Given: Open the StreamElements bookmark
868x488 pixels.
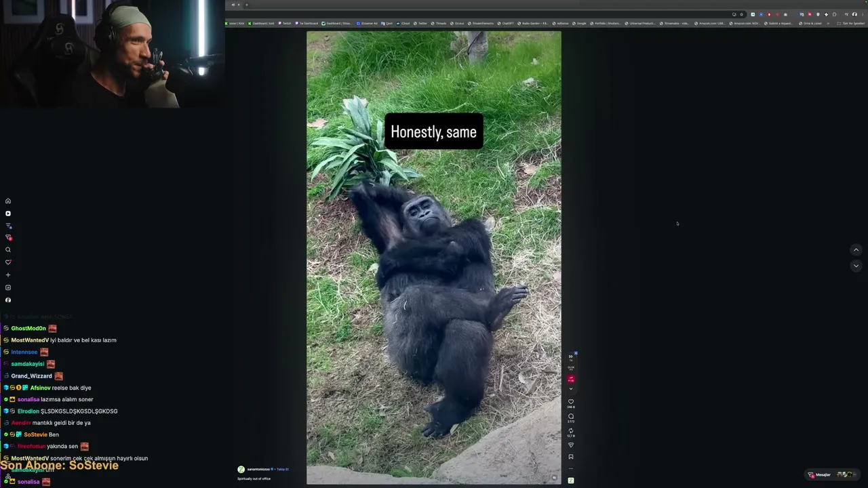Looking at the screenshot, I should [x=481, y=24].
